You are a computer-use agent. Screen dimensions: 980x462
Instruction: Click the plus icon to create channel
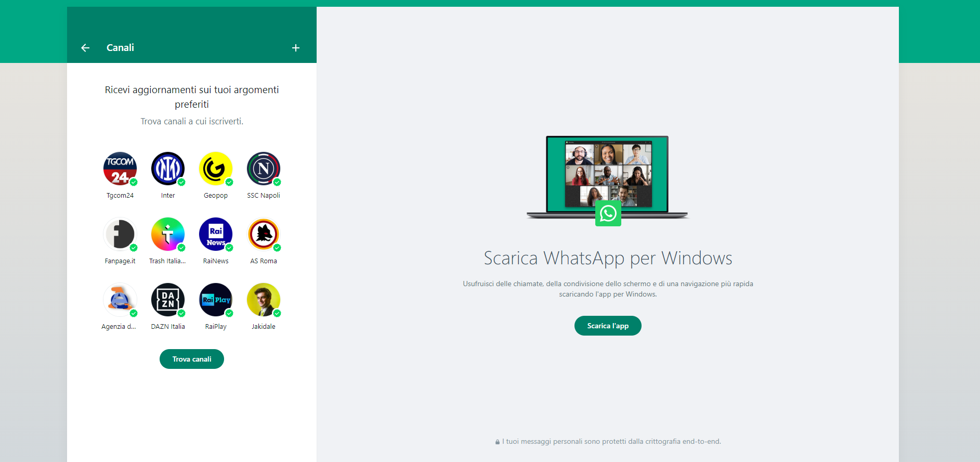click(296, 48)
